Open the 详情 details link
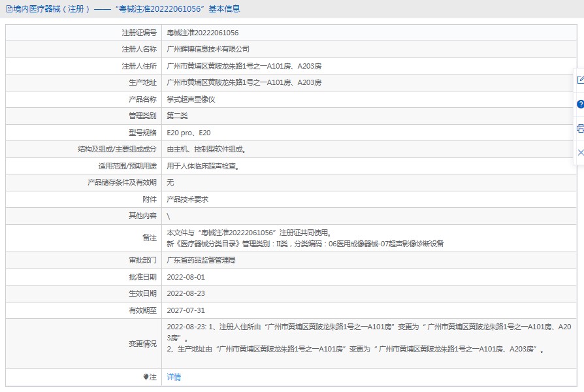The height and width of the screenshot is (392, 584). click(x=174, y=377)
